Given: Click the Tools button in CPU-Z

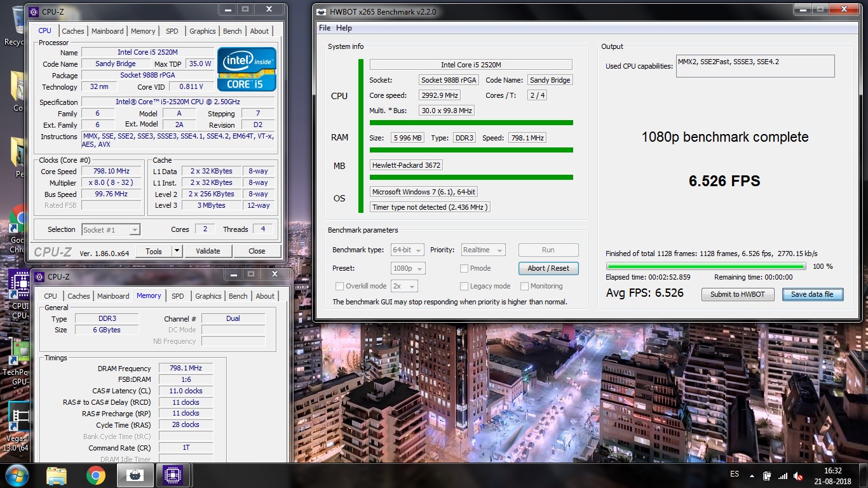Looking at the screenshot, I should coord(154,251).
